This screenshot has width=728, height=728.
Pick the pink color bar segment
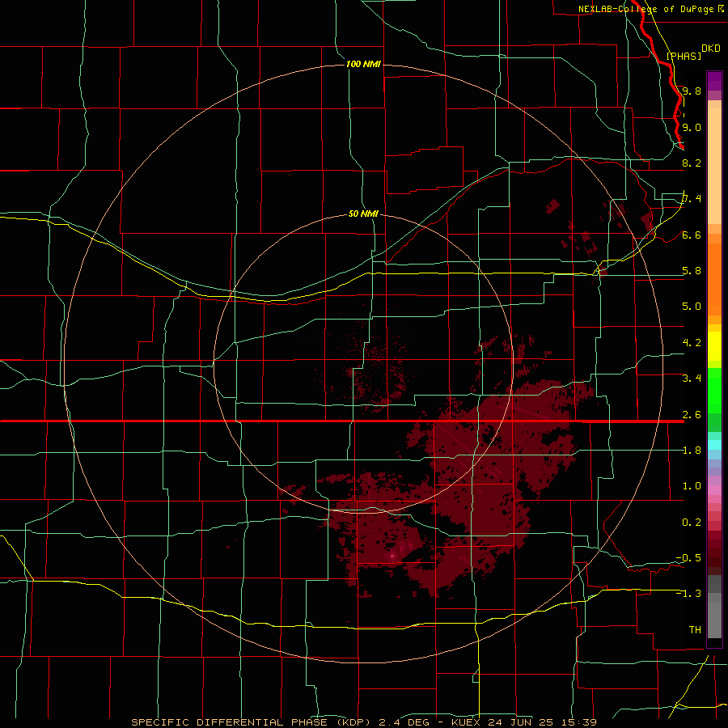[x=714, y=490]
